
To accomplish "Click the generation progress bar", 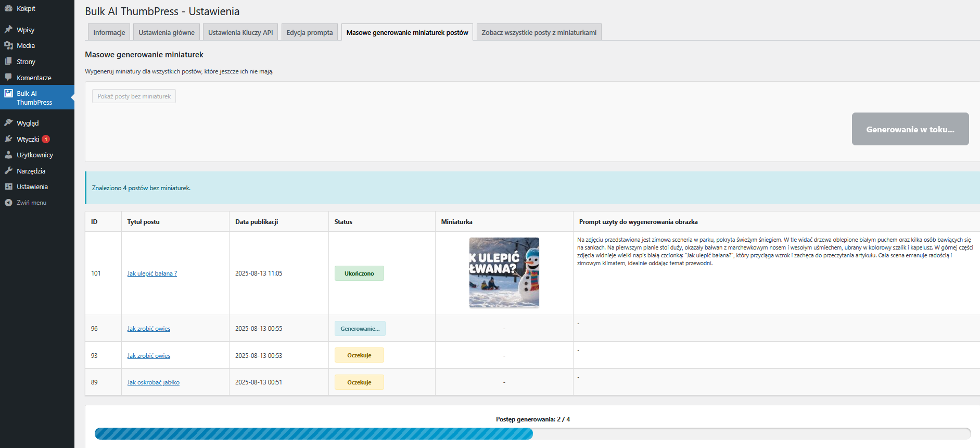I will (532, 433).
